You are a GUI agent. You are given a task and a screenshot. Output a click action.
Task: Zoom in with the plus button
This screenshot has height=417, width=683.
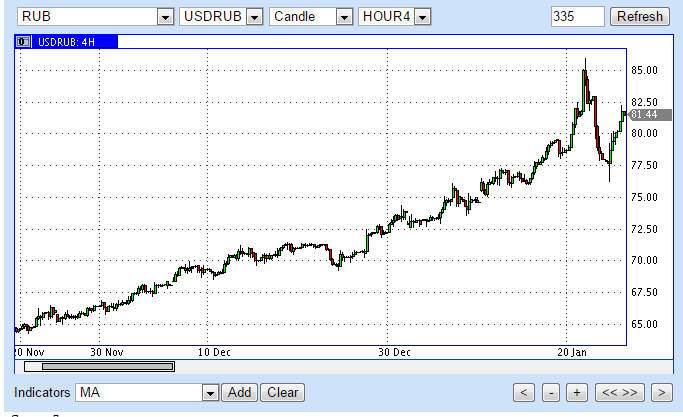(x=577, y=393)
